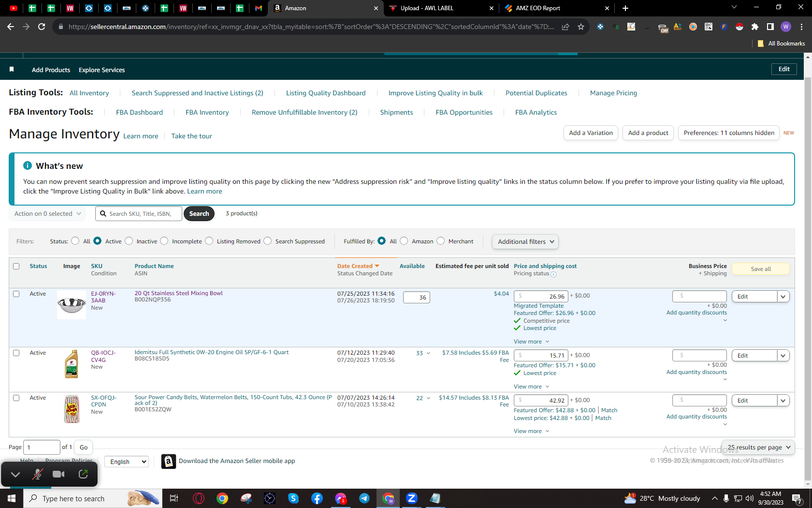This screenshot has height=508, width=812.
Task: Click the Search SKU, Title, ISBN field
Action: (x=139, y=214)
